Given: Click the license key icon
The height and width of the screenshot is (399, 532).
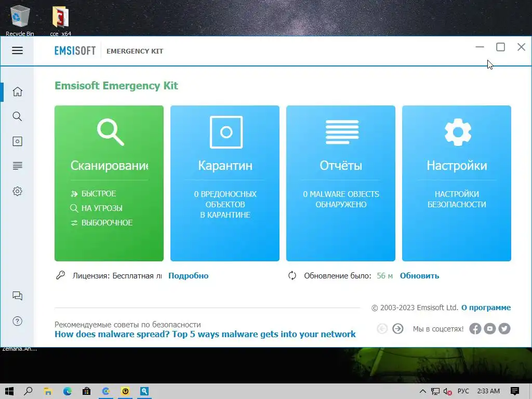Looking at the screenshot, I should click(60, 275).
